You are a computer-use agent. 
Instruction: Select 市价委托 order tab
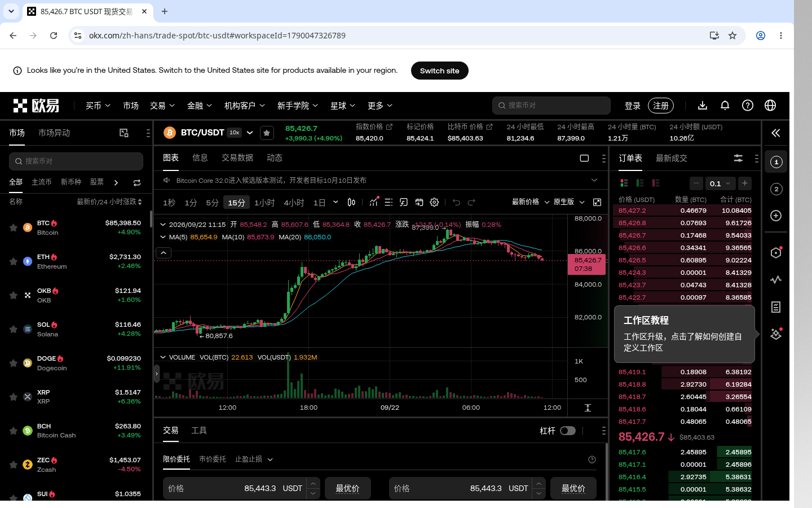click(212, 459)
